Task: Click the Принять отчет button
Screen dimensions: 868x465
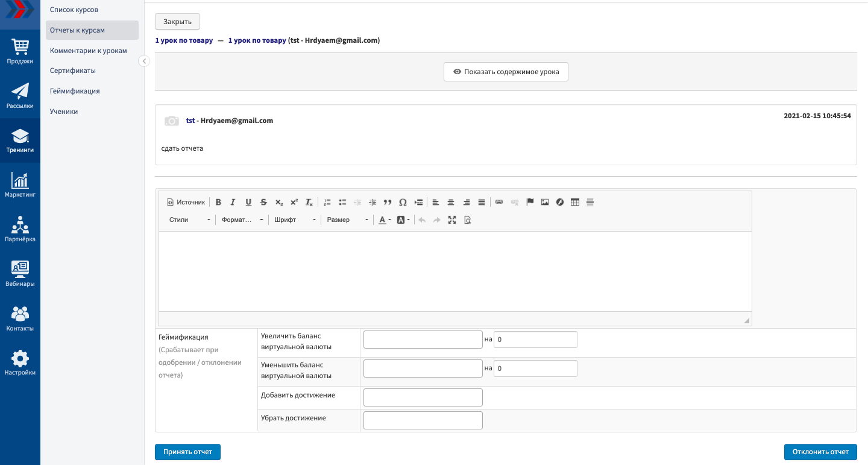Action: coord(187,452)
